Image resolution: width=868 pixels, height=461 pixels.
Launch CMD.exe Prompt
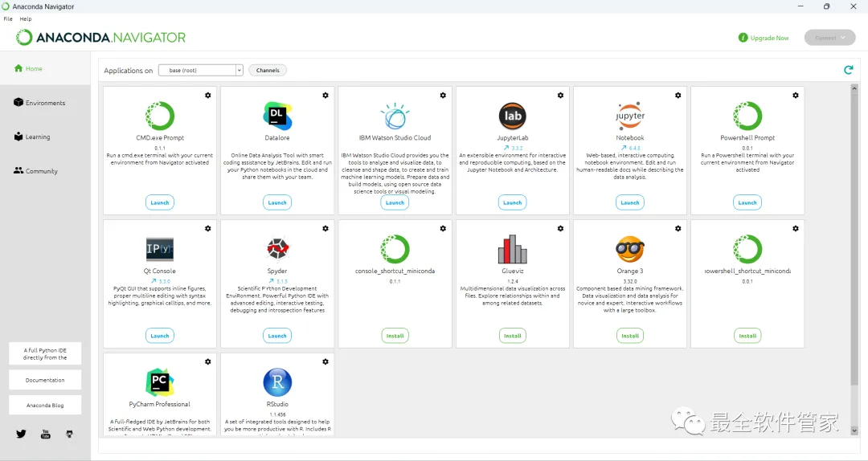[159, 202]
